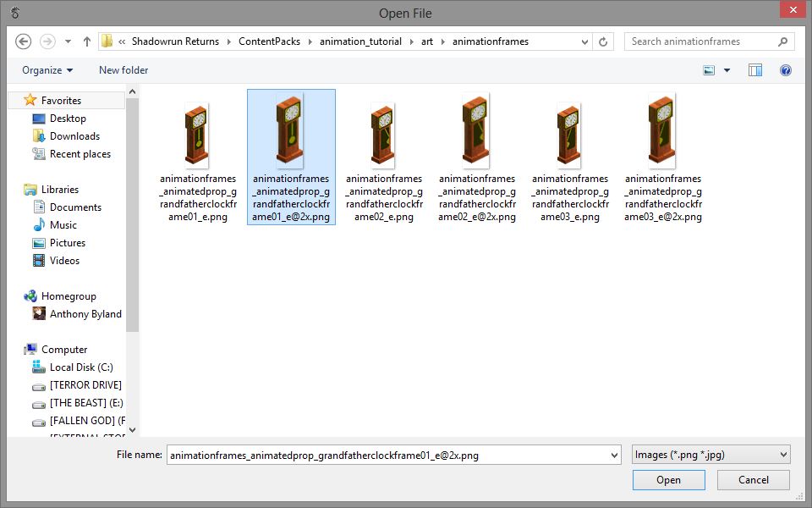This screenshot has width=812, height=508.
Task: Open recent locations dropdown arrow
Action: [x=68, y=41]
